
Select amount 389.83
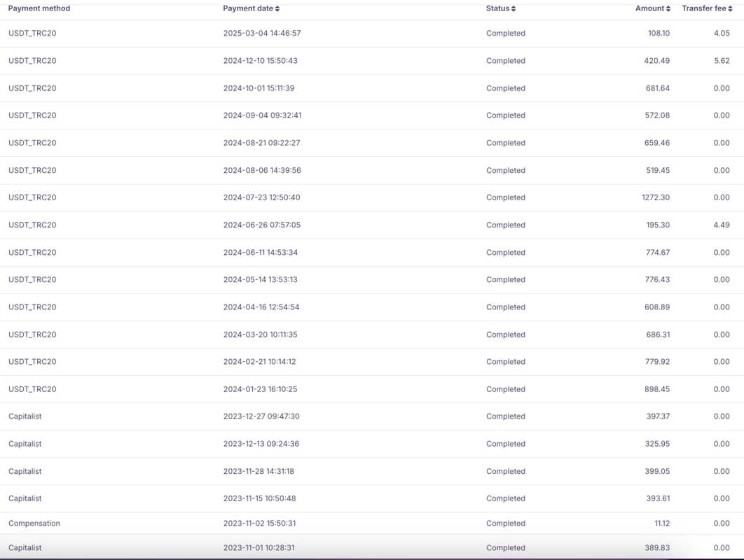pyautogui.click(x=657, y=547)
